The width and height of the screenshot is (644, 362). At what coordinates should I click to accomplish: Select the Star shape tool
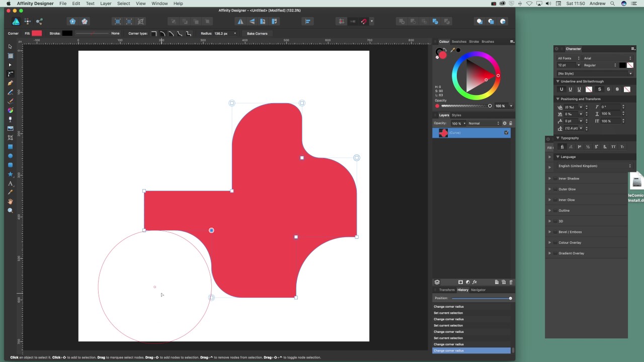10,174
